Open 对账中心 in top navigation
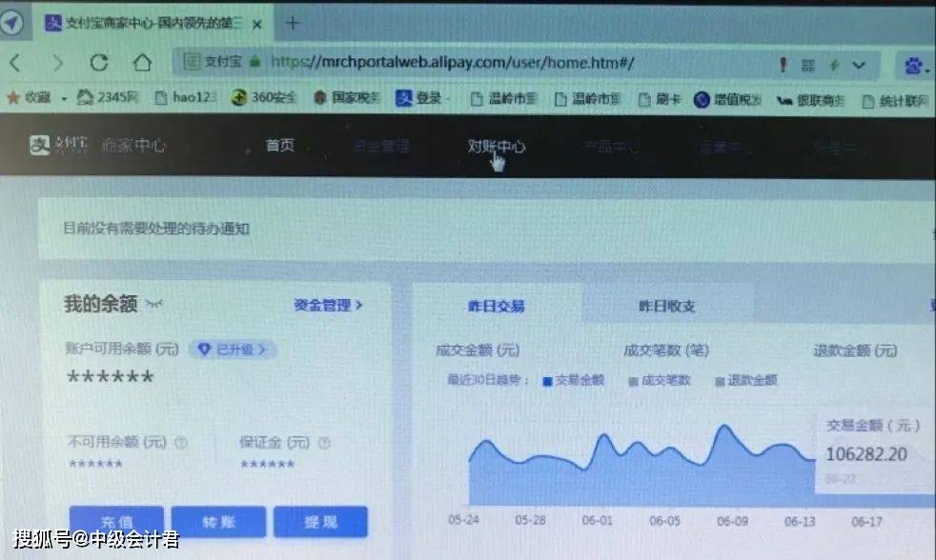 (x=496, y=146)
